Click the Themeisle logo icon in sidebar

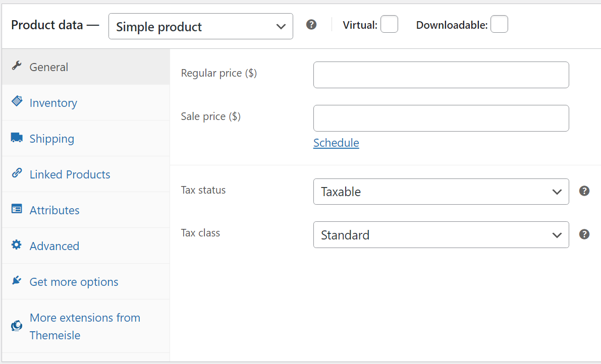point(17,325)
